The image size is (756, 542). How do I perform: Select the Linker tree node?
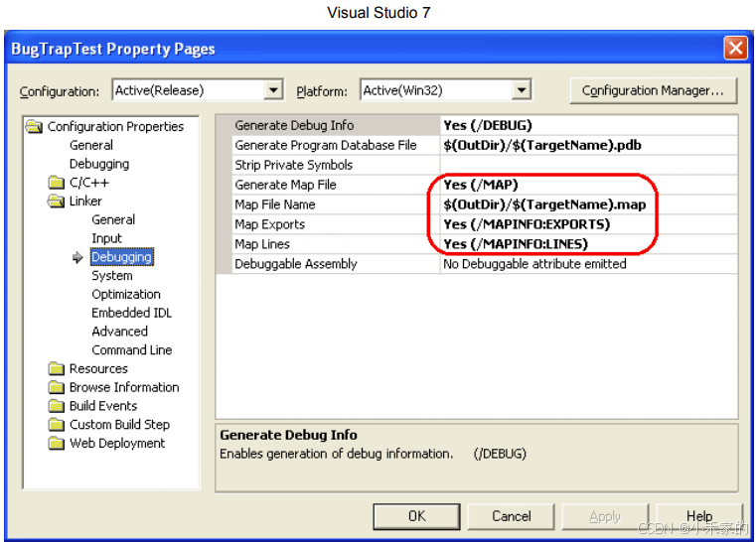click(x=85, y=201)
